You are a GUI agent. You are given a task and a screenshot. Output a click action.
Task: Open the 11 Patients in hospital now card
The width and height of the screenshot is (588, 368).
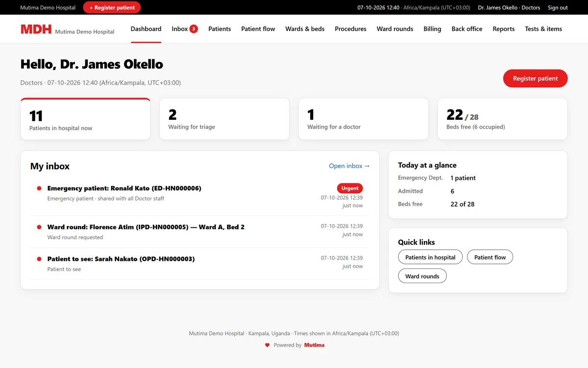click(x=85, y=119)
